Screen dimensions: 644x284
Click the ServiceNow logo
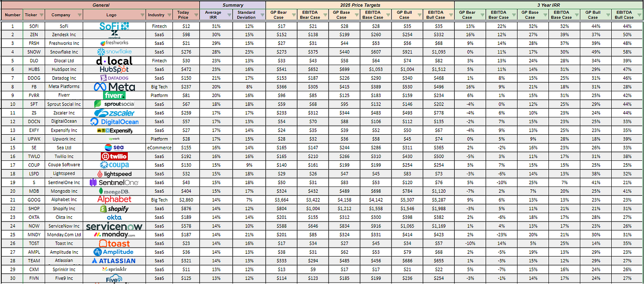115,226
